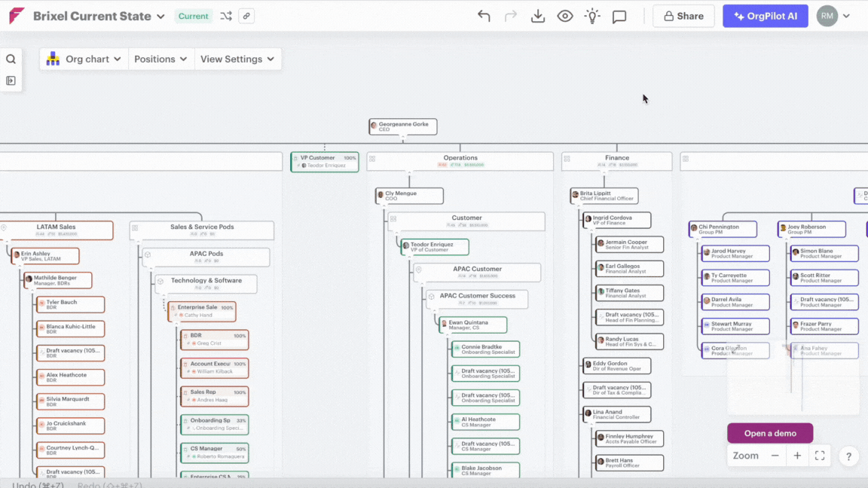Open the View Settings dropdown
868x488 pixels.
[x=237, y=59]
